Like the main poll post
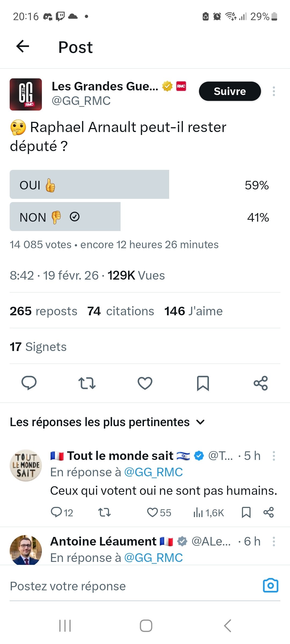 click(x=145, y=383)
